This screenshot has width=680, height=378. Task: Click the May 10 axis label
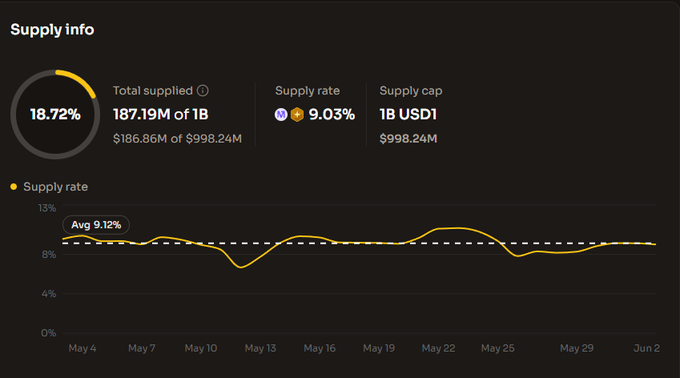[201, 348]
